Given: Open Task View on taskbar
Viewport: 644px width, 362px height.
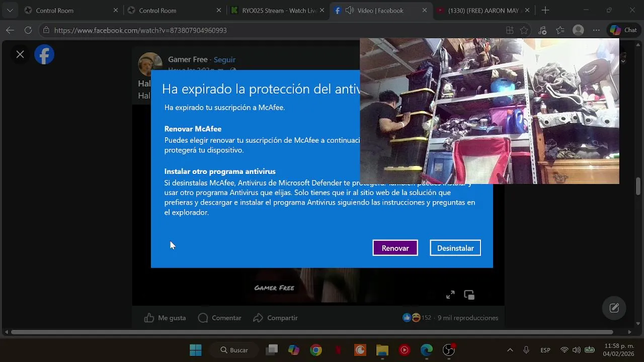Looking at the screenshot, I should coord(272,350).
